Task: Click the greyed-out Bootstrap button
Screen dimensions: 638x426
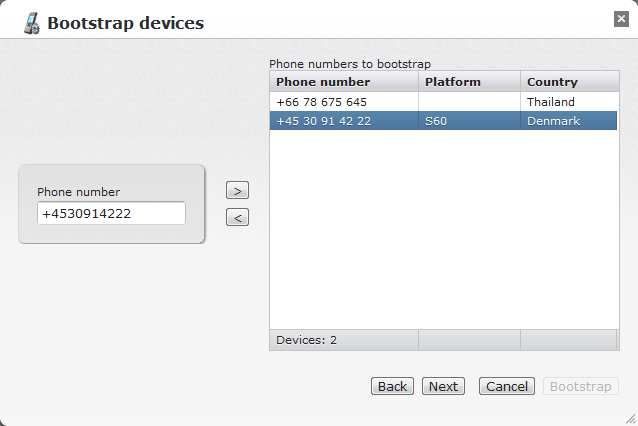Action: 581,387
